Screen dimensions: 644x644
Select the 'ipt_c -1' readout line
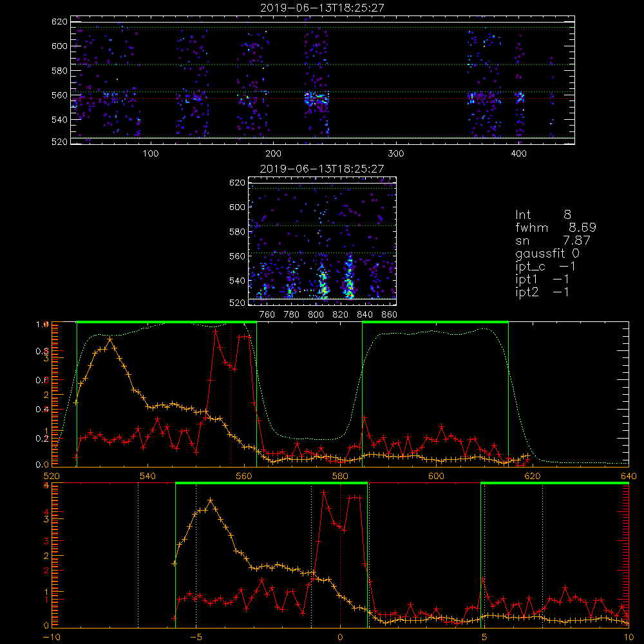545,267
